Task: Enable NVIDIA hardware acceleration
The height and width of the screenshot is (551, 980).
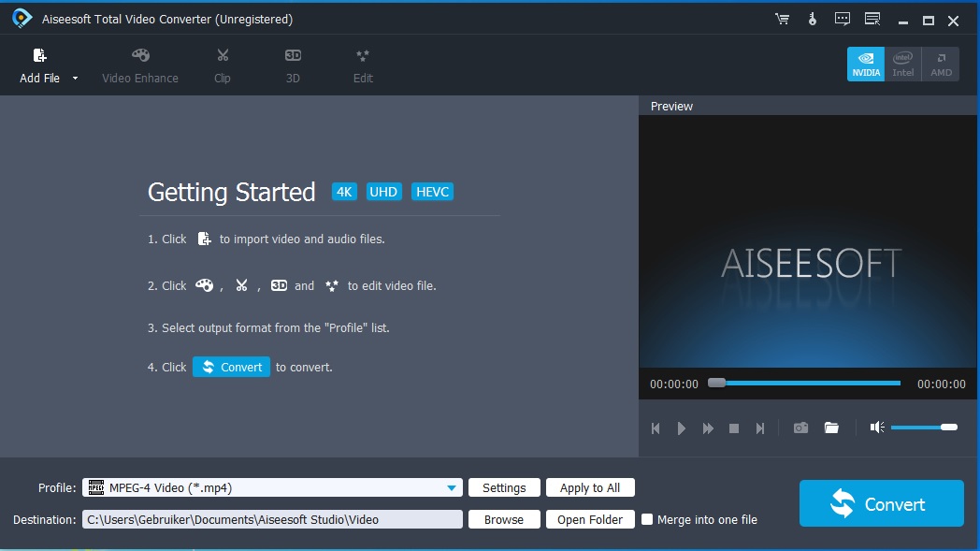Action: (x=866, y=64)
